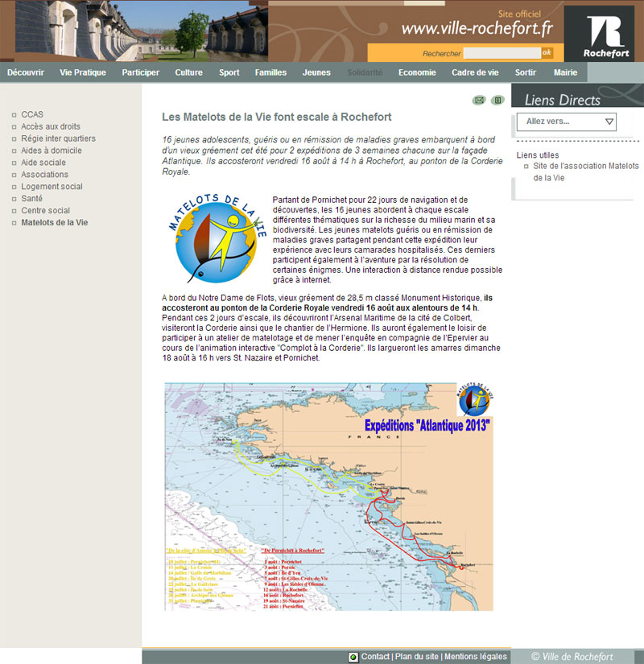
Task: Open the Découvrir menu
Action: click(26, 72)
